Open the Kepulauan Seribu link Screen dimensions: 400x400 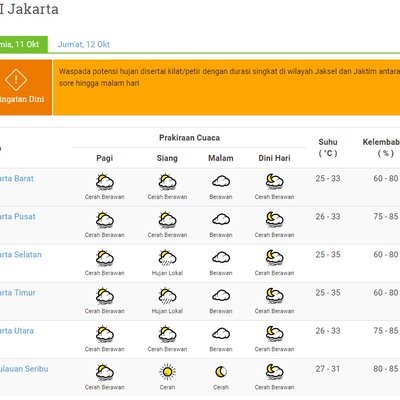(24, 369)
